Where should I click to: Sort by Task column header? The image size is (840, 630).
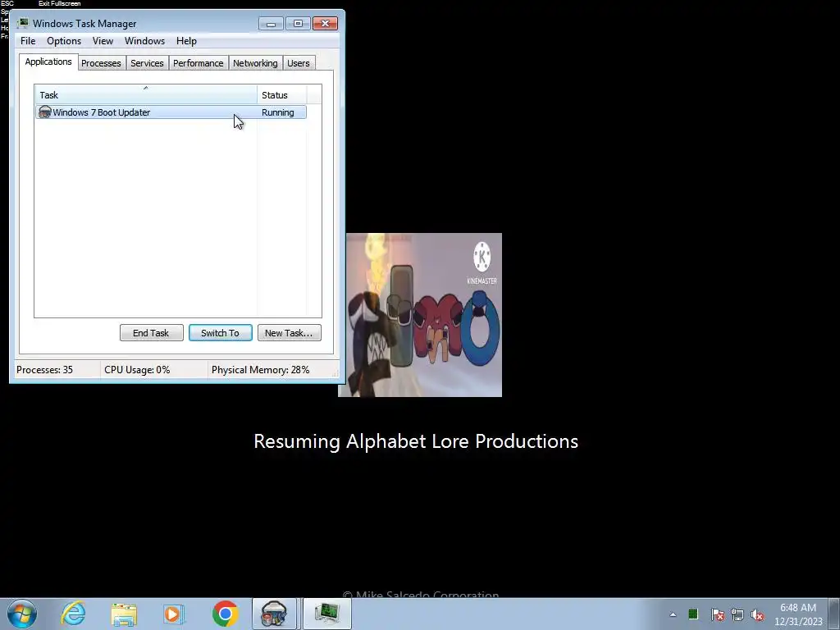click(x=146, y=95)
